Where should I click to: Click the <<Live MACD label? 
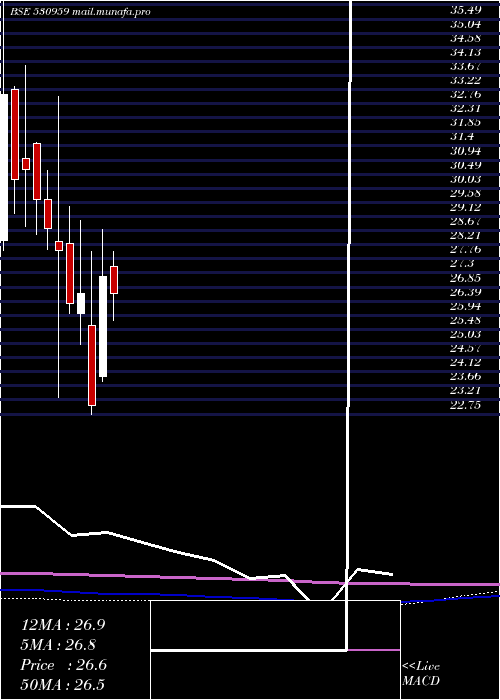coord(421,674)
